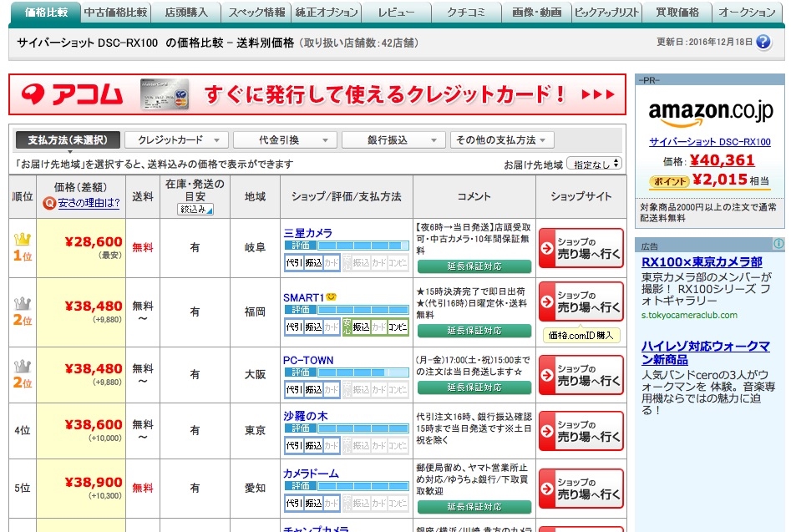791x532 pixels.
Task: Click 延長保証対応 badge in カメラドーム row
Action: [x=474, y=507]
